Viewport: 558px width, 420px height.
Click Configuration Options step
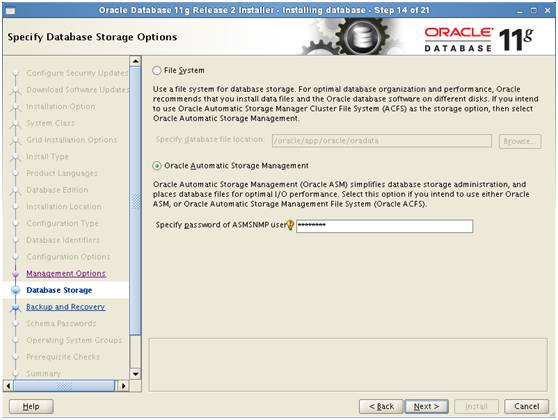[68, 257]
